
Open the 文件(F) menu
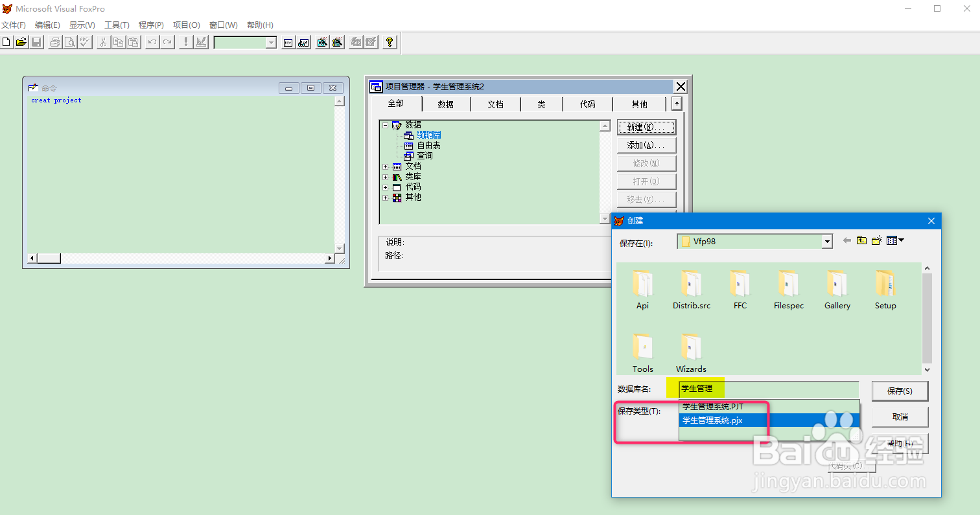13,25
